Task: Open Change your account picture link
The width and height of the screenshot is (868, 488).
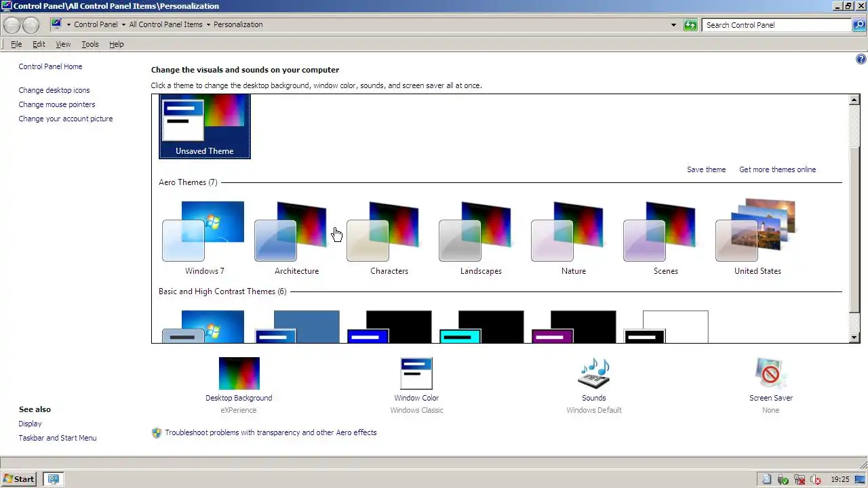Action: (x=66, y=119)
